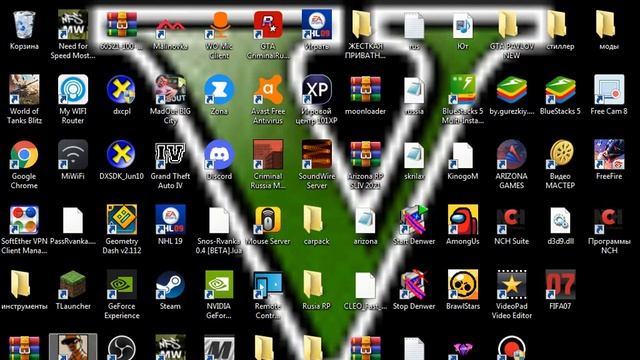Open My WIFI Router app
The width and height of the screenshot is (640, 360).
coord(73,90)
